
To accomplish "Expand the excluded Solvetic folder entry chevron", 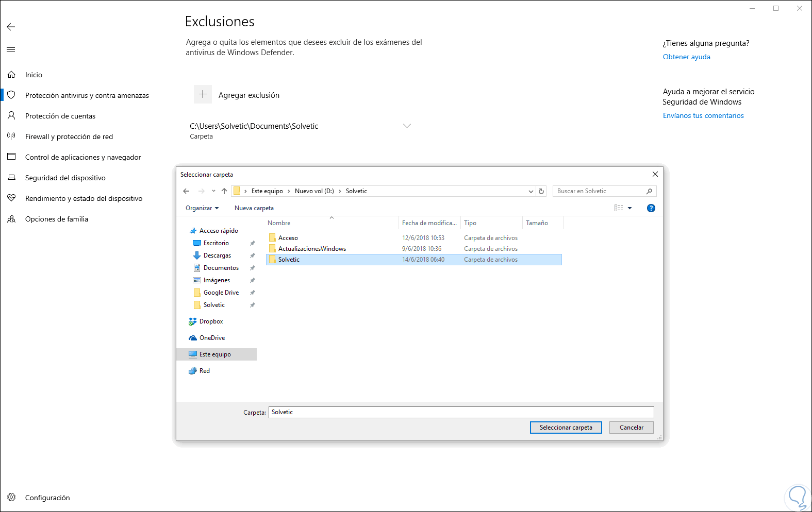I will point(407,126).
